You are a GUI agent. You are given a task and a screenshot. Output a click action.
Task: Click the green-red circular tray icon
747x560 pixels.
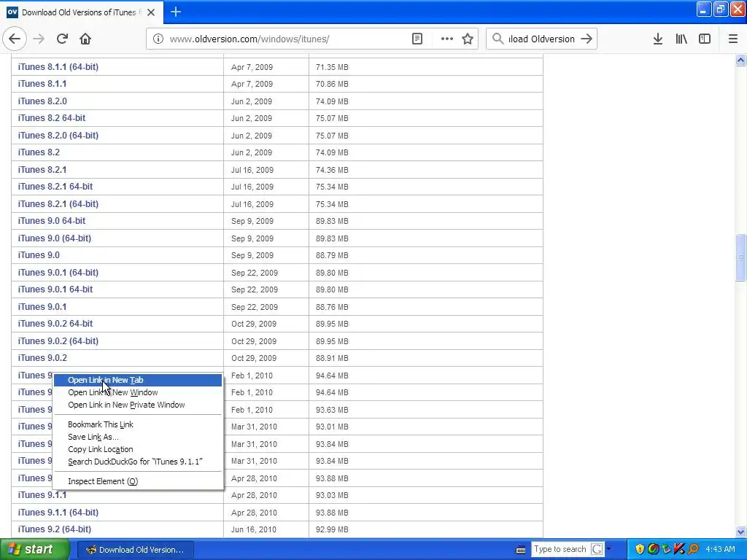[653, 550]
